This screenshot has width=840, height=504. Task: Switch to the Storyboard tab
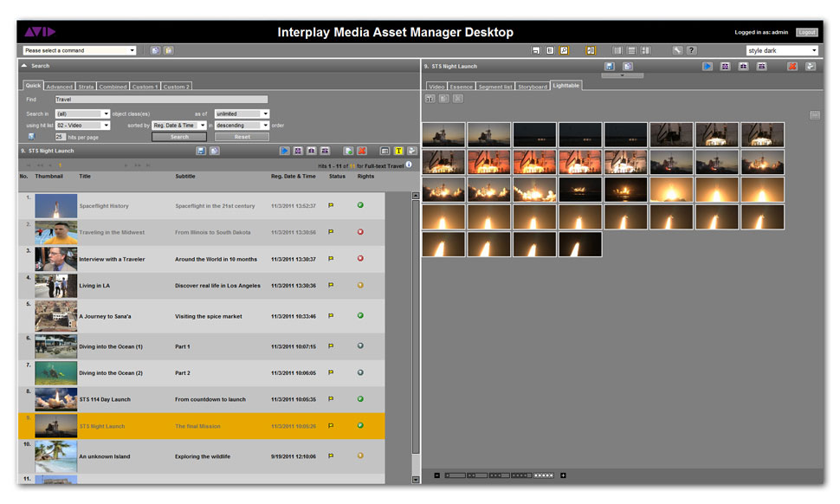click(x=533, y=87)
